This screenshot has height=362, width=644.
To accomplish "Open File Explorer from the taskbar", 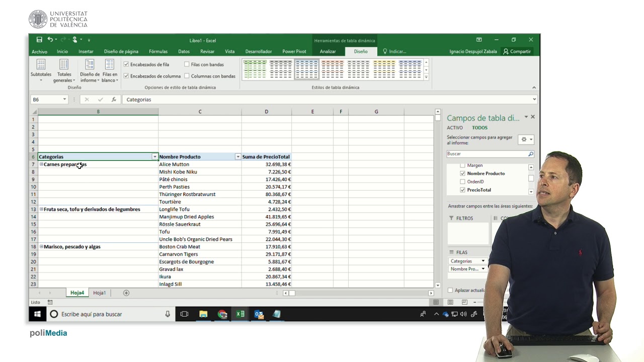I will click(203, 314).
